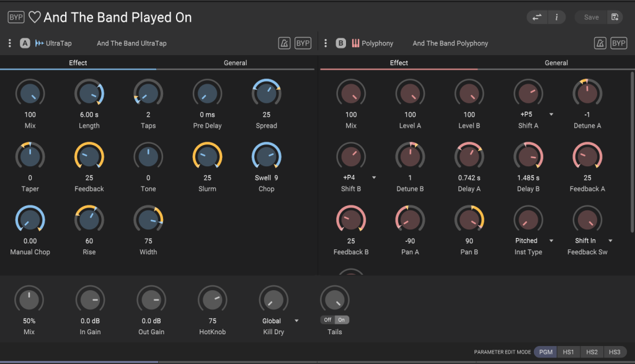Click the Shift In Feedback Sw value
Screen dimensions: 635x364
[x=585, y=241]
